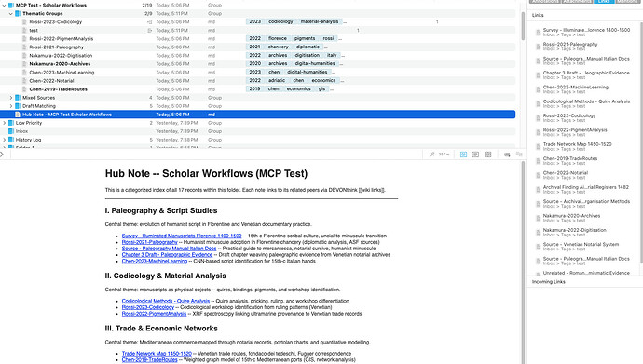
Task: Click the Incoming Links section header
Action: [x=549, y=282]
